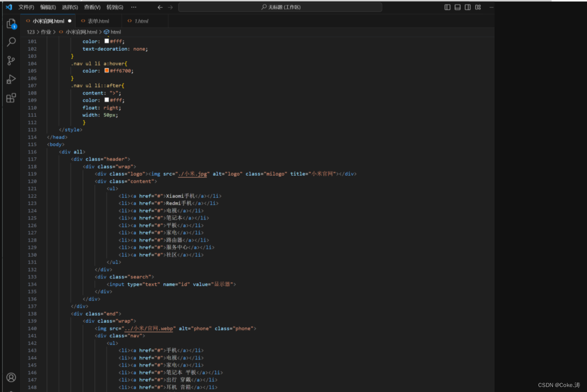Click the closing </style> tag
Screen dimensions: 587x392
(70, 130)
